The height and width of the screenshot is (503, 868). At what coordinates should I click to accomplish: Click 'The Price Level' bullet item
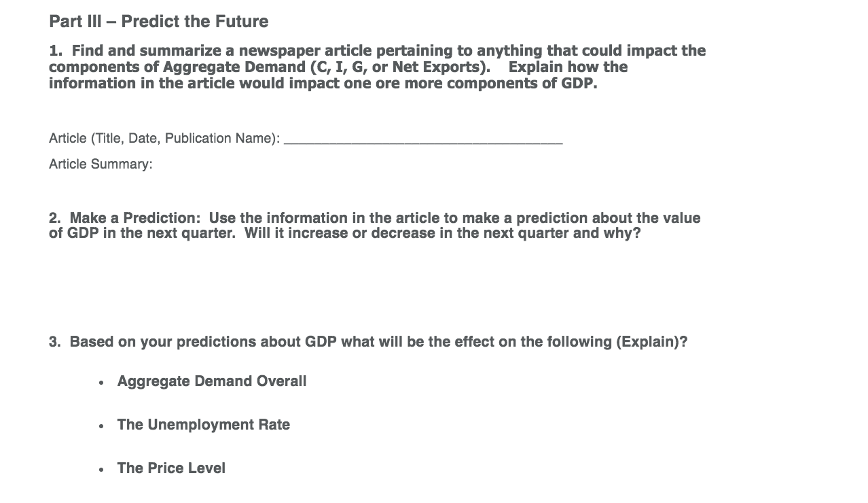(171, 468)
